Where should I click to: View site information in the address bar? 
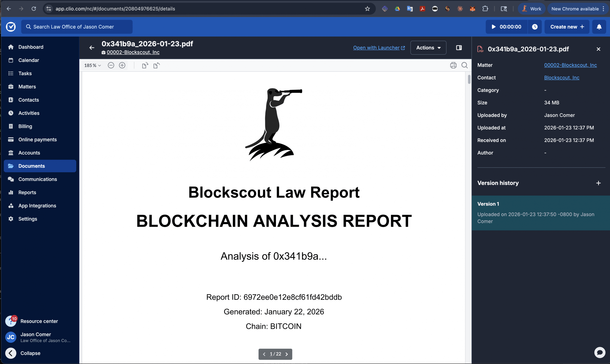pos(49,9)
